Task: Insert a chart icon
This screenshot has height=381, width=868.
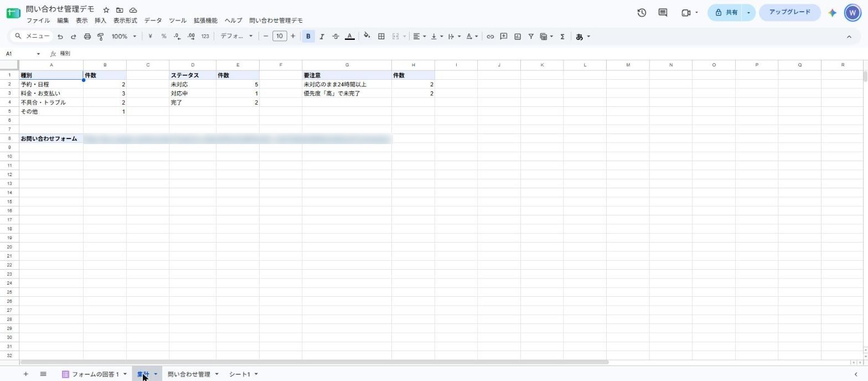Action: (518, 37)
